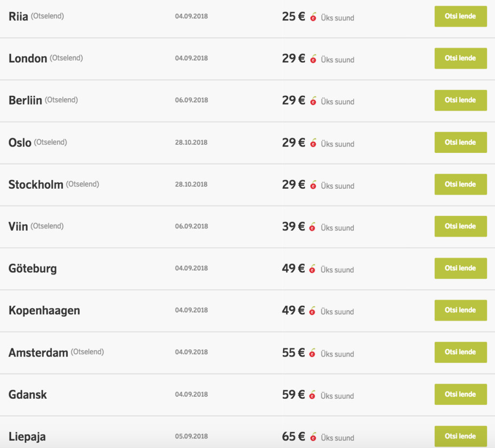Hit the Otsi lende button for Gdansk
Screen dimensions: 495x448
pos(460,394)
